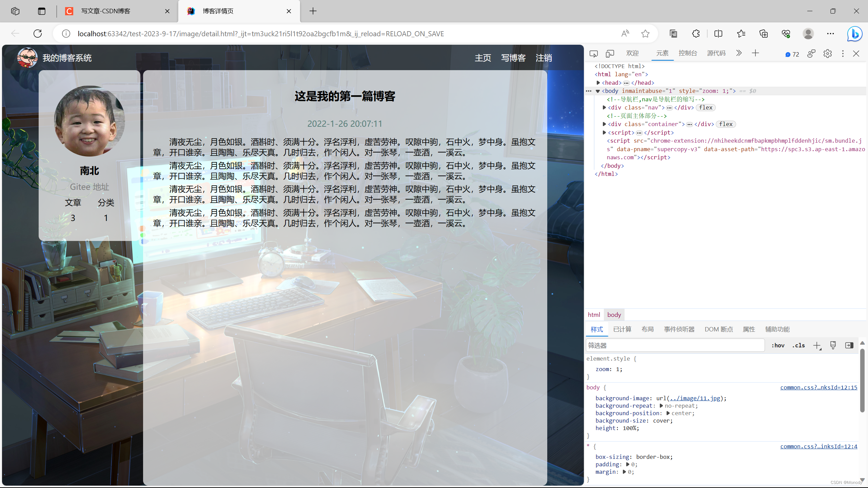Switch to the 控制台 DevTools tab
Image resolution: width=868 pixels, height=488 pixels.
(x=688, y=53)
